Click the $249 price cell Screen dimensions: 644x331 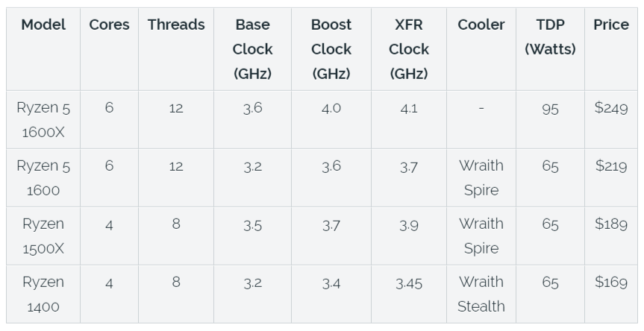coord(611,108)
